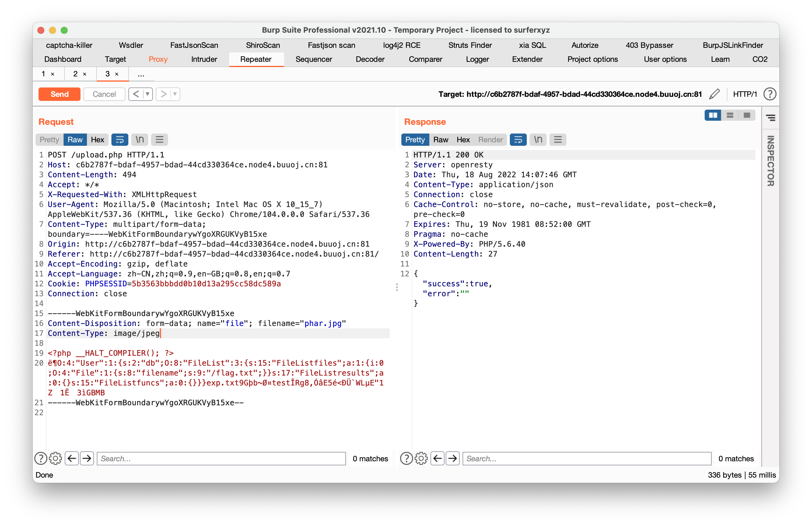812x526 pixels.
Task: Open Repeater help question mark icon
Action: (770, 94)
